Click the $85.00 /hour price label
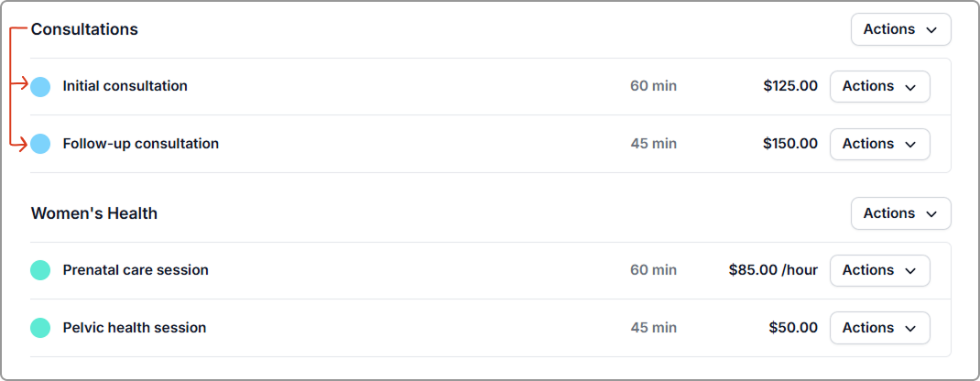The width and height of the screenshot is (980, 381). 772,270
